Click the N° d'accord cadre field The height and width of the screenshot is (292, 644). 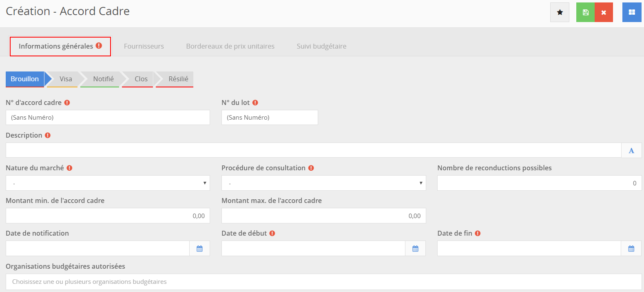click(x=108, y=118)
